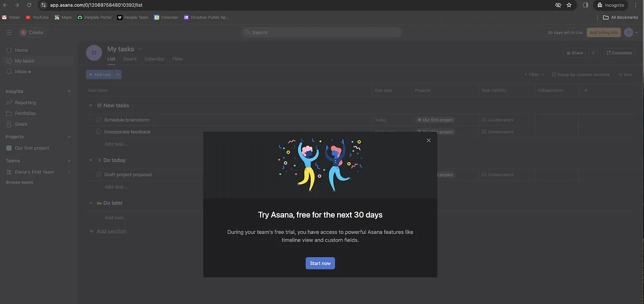Click Add task... under New tasks
Screen dimensions: 644x304
(x=116, y=144)
